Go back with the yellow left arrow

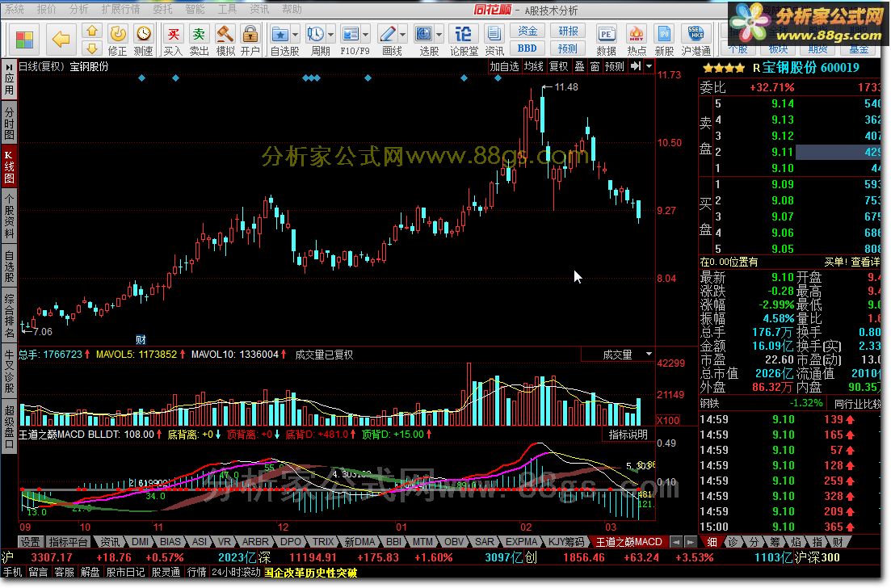point(61,40)
